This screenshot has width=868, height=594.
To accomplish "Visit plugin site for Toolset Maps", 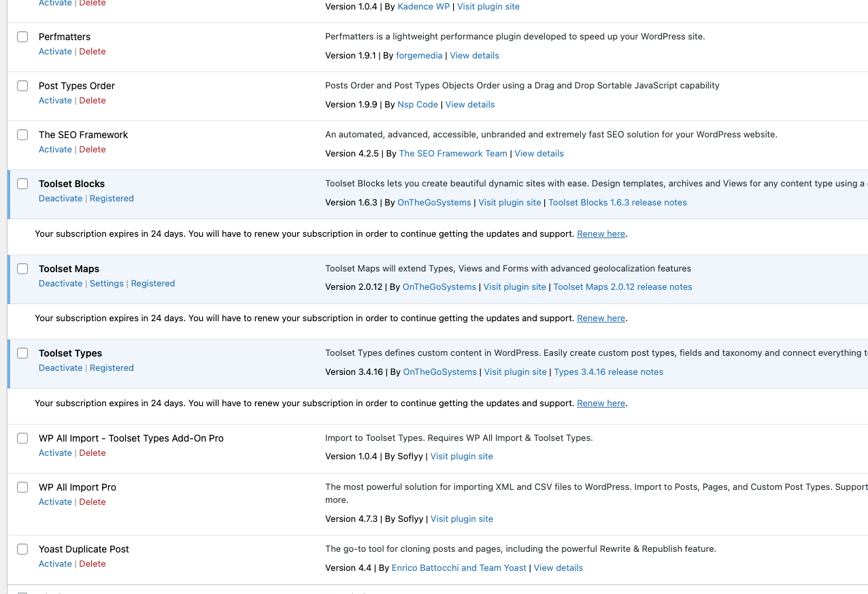I will (515, 287).
